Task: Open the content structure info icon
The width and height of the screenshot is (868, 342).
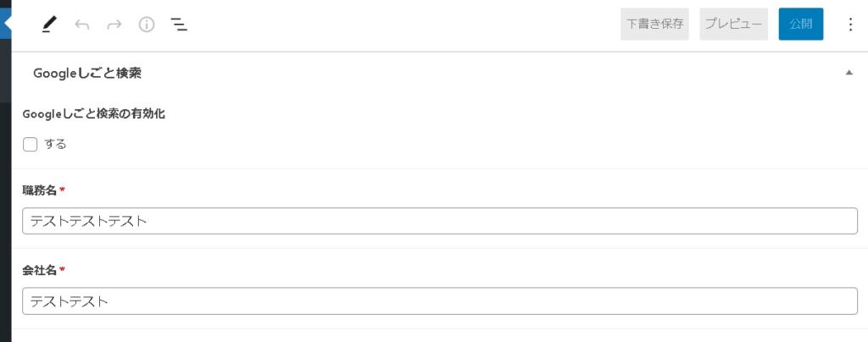Action: click(x=147, y=25)
